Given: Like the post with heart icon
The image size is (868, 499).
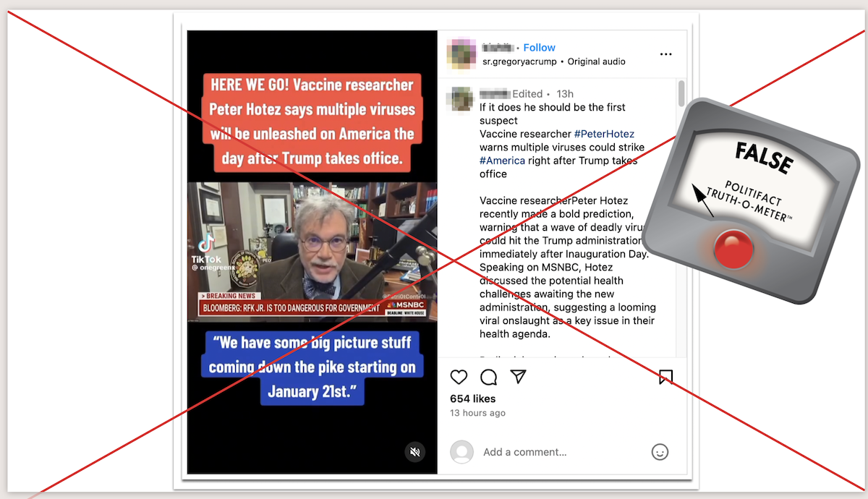Looking at the screenshot, I should (x=459, y=377).
